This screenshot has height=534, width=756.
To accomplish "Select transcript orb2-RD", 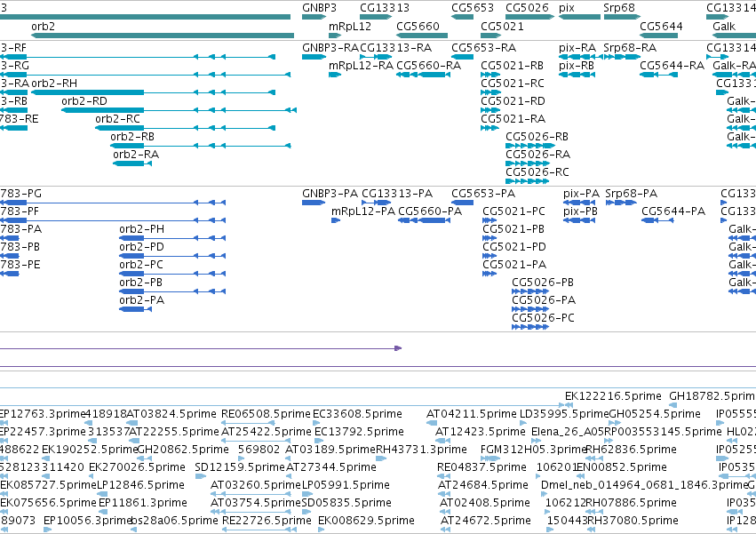I will [x=84, y=101].
